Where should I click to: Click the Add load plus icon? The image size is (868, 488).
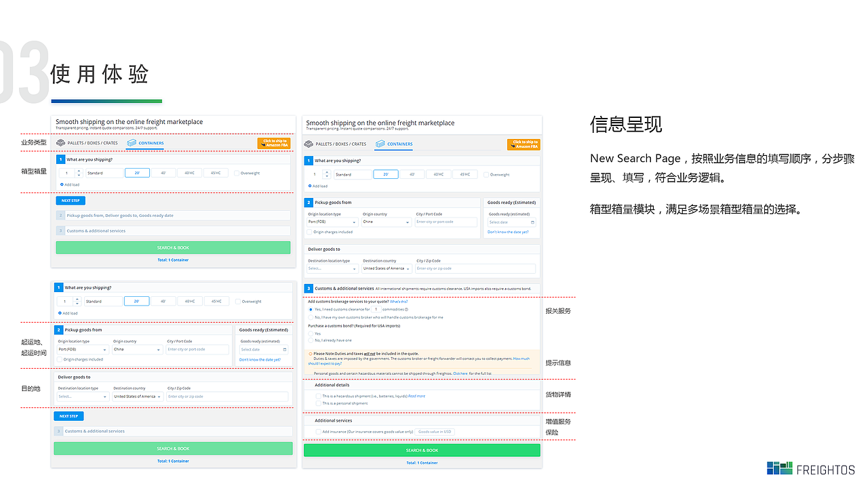[310, 186]
